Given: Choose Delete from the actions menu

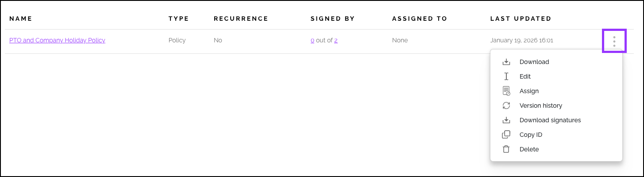Looking at the screenshot, I should tap(529, 149).
